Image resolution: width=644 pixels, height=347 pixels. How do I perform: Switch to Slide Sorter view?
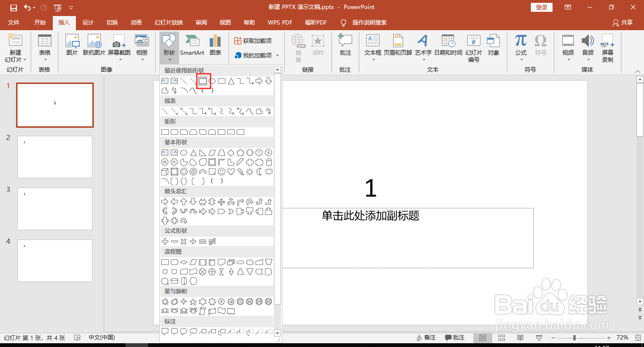tap(502, 338)
